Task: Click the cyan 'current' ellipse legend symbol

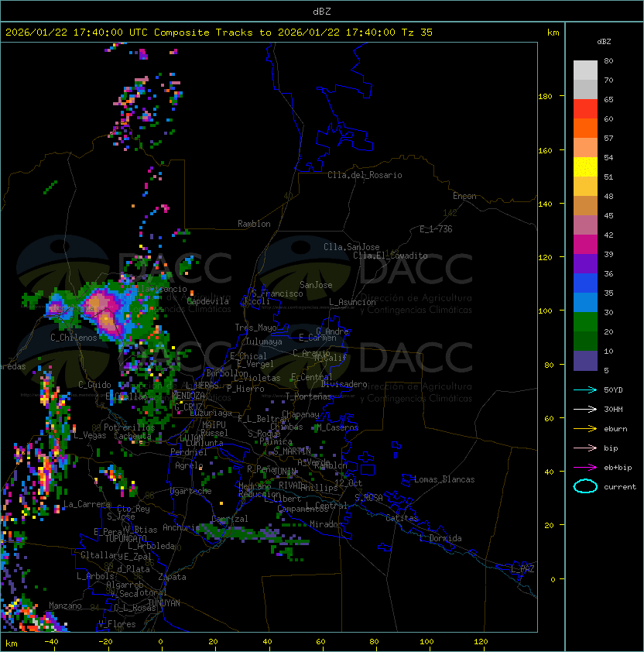Action: pyautogui.click(x=585, y=486)
